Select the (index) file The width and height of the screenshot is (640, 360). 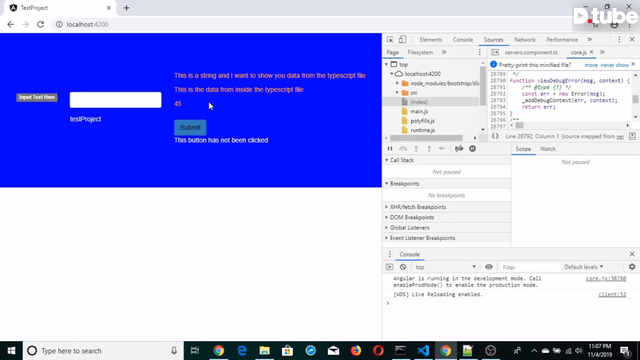(419, 102)
